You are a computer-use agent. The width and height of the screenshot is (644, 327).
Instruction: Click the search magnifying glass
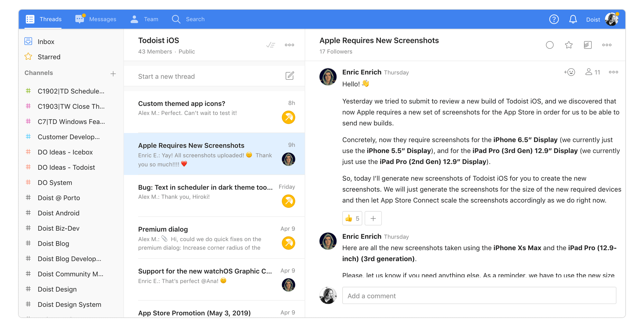[176, 19]
